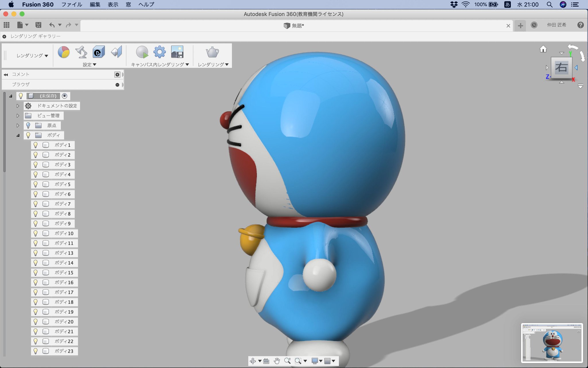Toggle the 原点 folder lightbulb

pyautogui.click(x=28, y=125)
